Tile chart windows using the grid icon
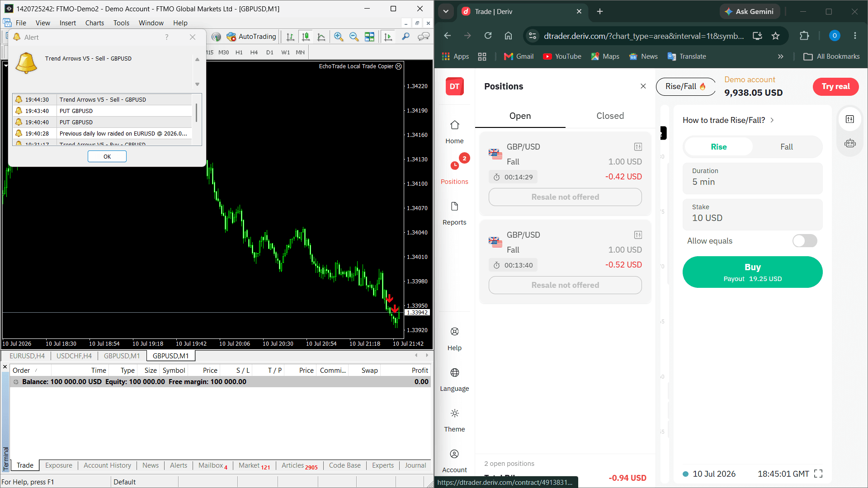Screen dimensions: 868x488 tap(369, 37)
